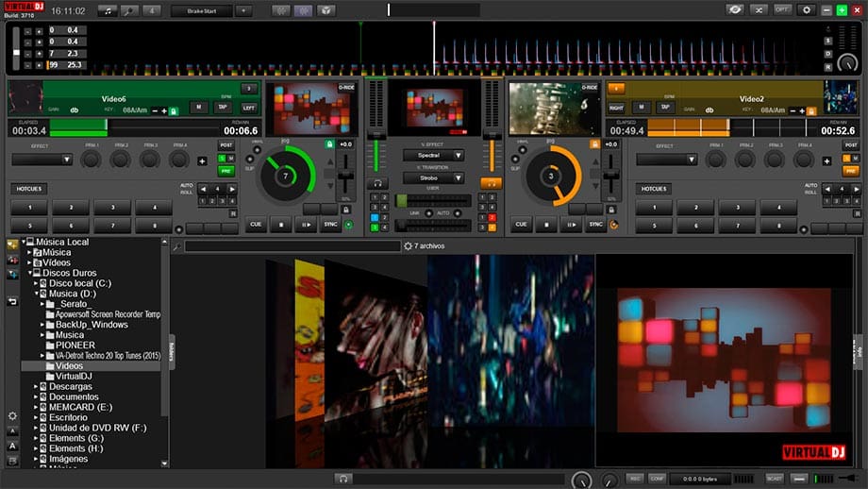
Task: Click the search magnifier icon in browser
Action: pyautogui.click(x=177, y=246)
